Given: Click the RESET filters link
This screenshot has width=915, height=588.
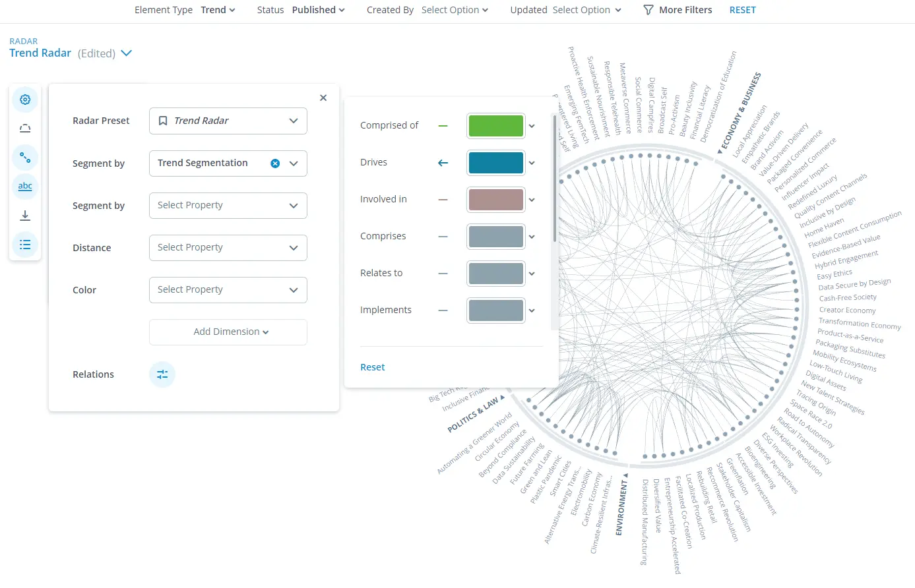Looking at the screenshot, I should (743, 10).
